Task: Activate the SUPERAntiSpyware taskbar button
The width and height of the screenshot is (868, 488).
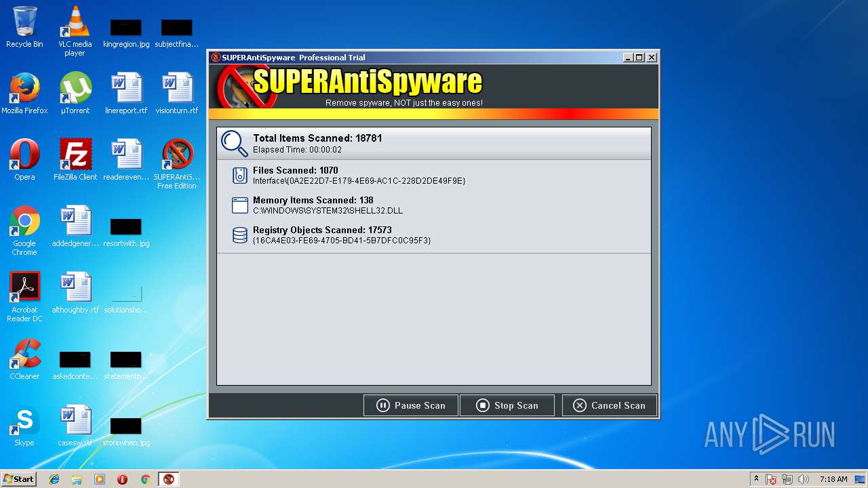Action: 168,479
